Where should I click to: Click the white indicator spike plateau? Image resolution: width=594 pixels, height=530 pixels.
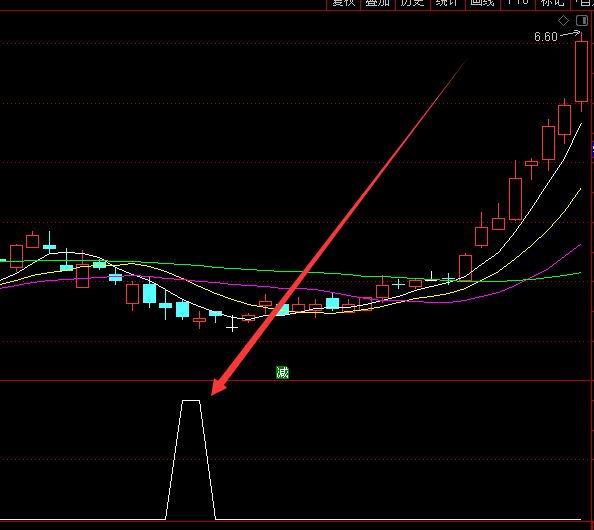[191, 400]
